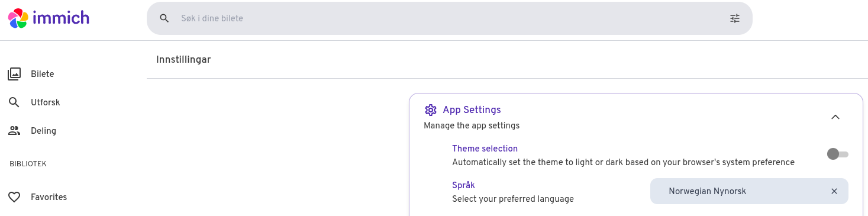
Task: Go to Bilete in the sidebar
Action: click(43, 74)
